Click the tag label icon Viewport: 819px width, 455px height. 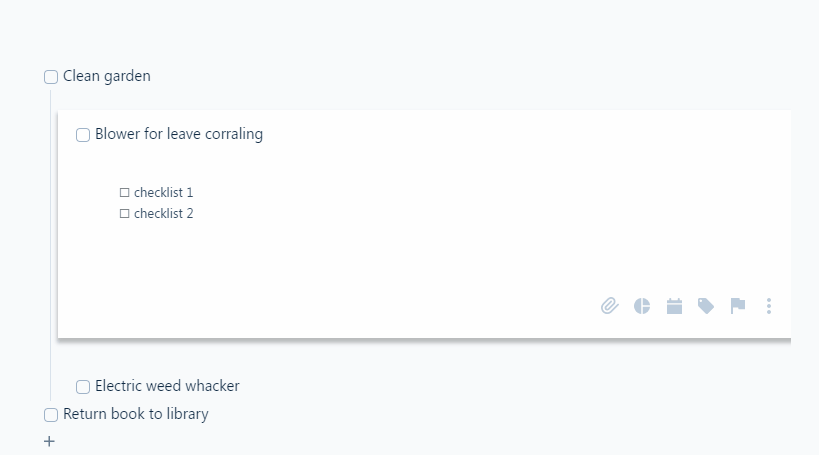pyautogui.click(x=706, y=306)
